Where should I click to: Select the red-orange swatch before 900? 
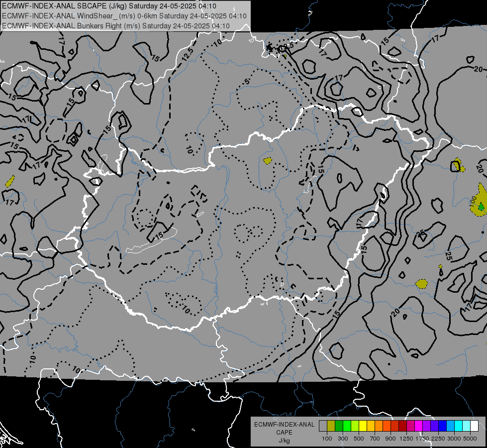click(x=387, y=426)
